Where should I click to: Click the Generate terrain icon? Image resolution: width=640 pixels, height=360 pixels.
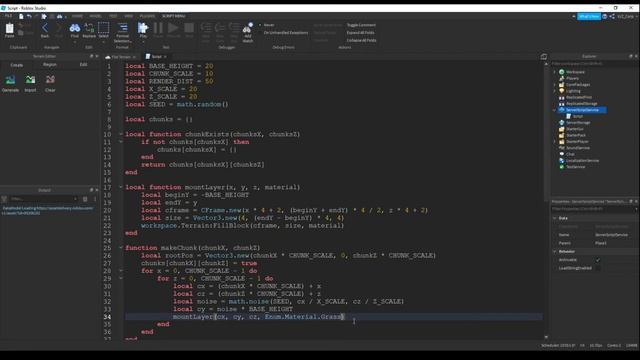tap(10, 80)
